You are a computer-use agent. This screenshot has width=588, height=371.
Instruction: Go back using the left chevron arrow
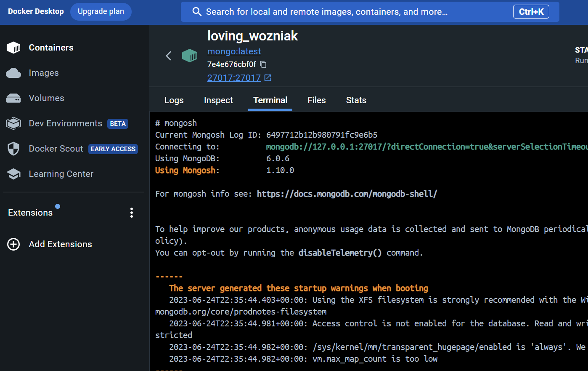[169, 56]
